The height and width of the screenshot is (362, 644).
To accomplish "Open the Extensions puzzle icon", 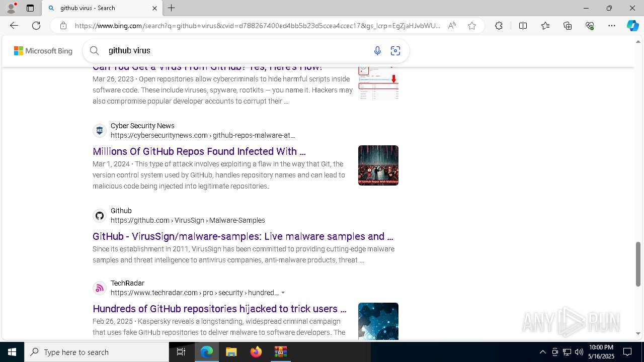I will coord(499,26).
